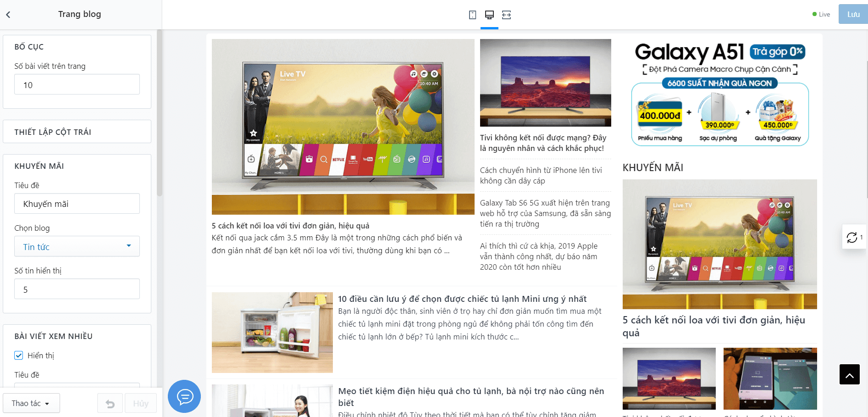Open 'Ai thích thì cứ cà khịa' article
The image size is (868, 417).
point(539,256)
